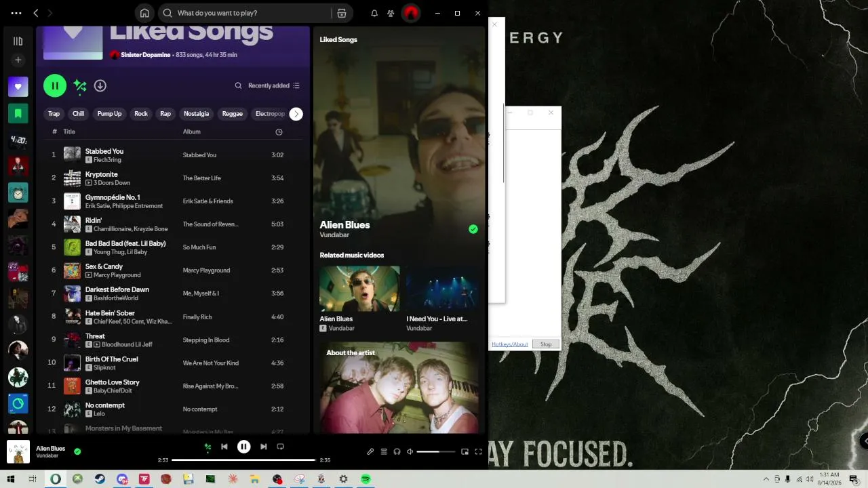This screenshot has width=868, height=488.
Task: Open the Spotify three-dots menu
Action: (16, 13)
